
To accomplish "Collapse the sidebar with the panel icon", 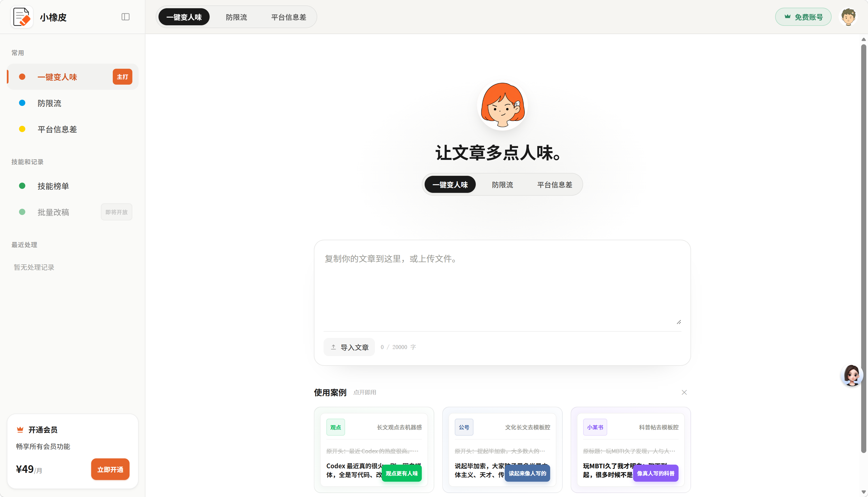I will (125, 17).
